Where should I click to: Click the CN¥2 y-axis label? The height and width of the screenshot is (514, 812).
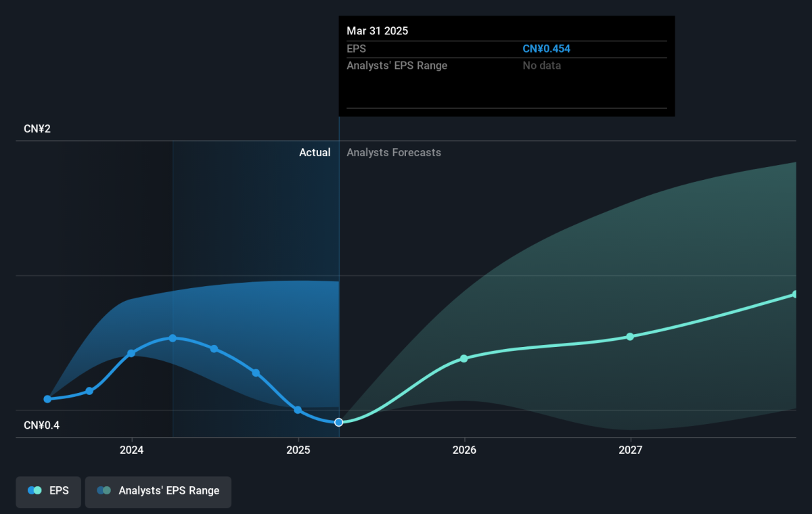(x=37, y=128)
